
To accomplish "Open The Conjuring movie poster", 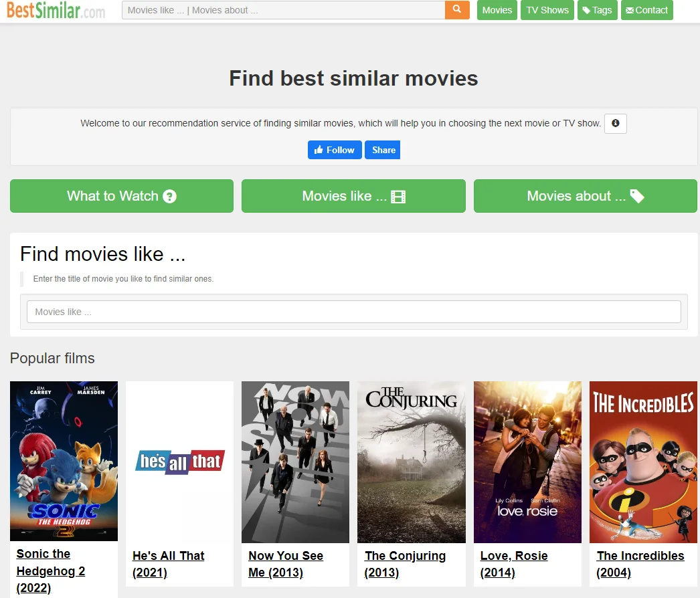I will point(411,462).
